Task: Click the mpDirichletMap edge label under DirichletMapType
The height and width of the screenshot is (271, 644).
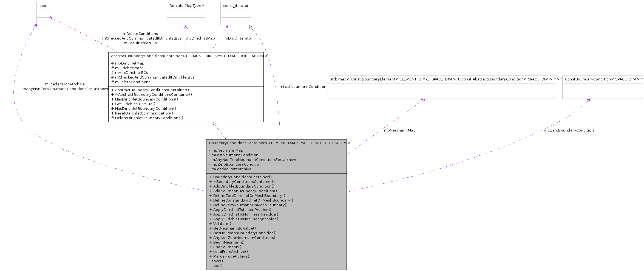Action: tap(200, 38)
